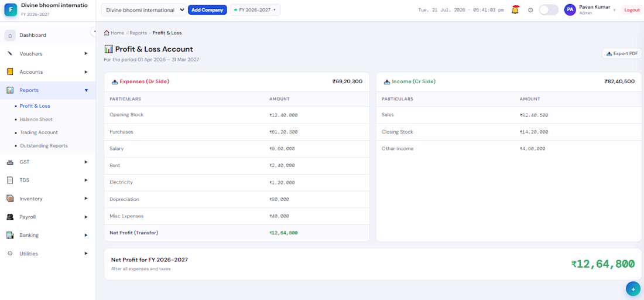Viewport: 644px width, 300px height.
Task: Click the Sales amount ₹82,40,500 in table
Action: (x=534, y=115)
